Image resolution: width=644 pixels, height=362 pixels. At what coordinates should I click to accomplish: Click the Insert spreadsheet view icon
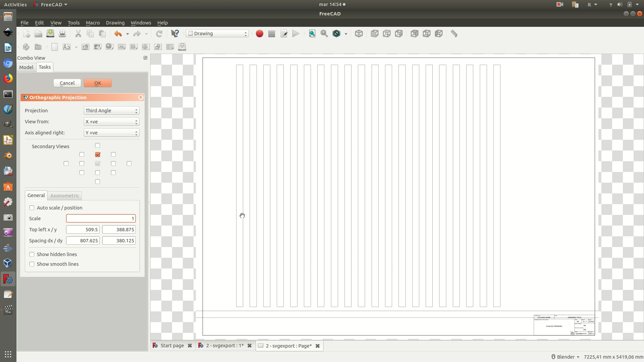point(170,47)
